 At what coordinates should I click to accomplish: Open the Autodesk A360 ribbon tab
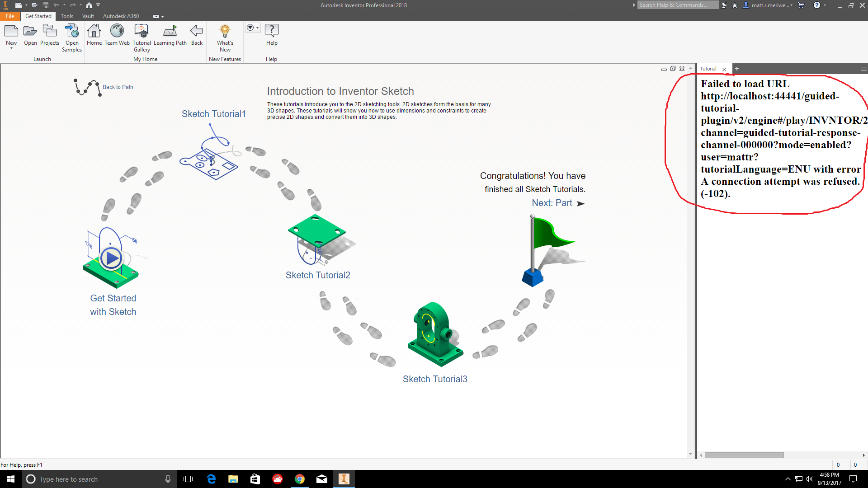coord(121,16)
